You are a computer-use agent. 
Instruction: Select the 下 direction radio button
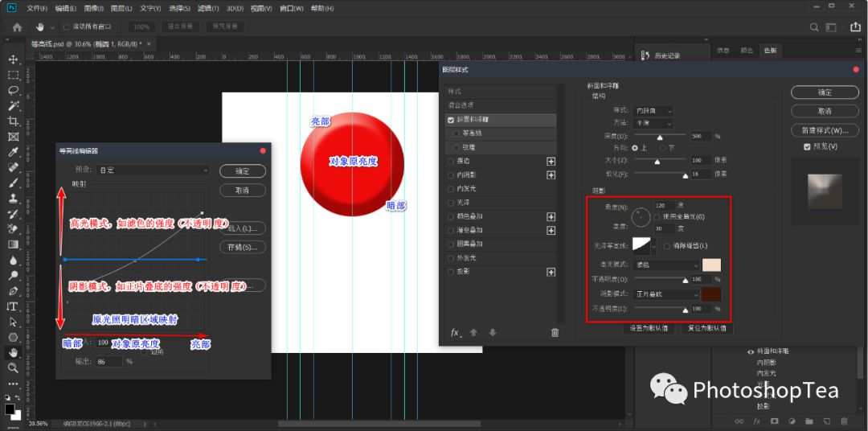pos(662,148)
